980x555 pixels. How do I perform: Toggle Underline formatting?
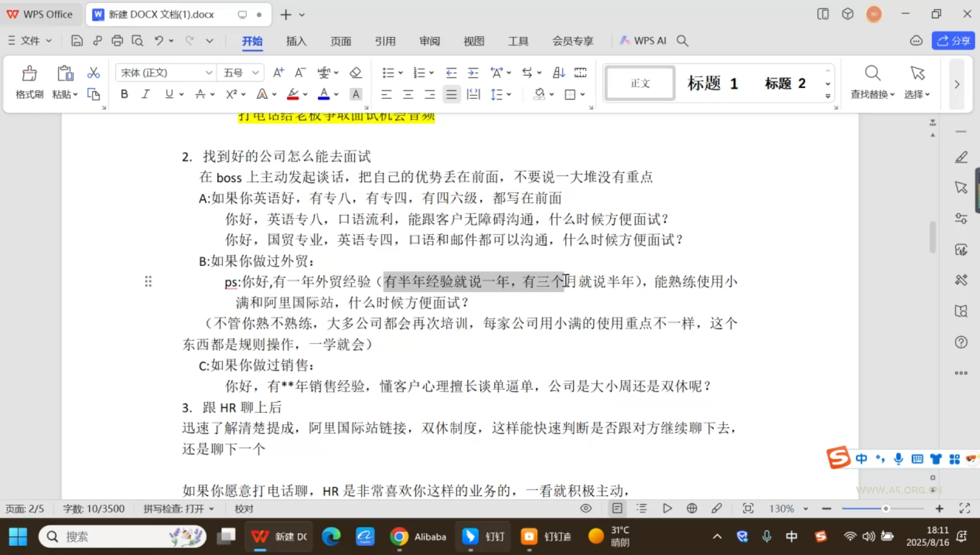tap(169, 94)
